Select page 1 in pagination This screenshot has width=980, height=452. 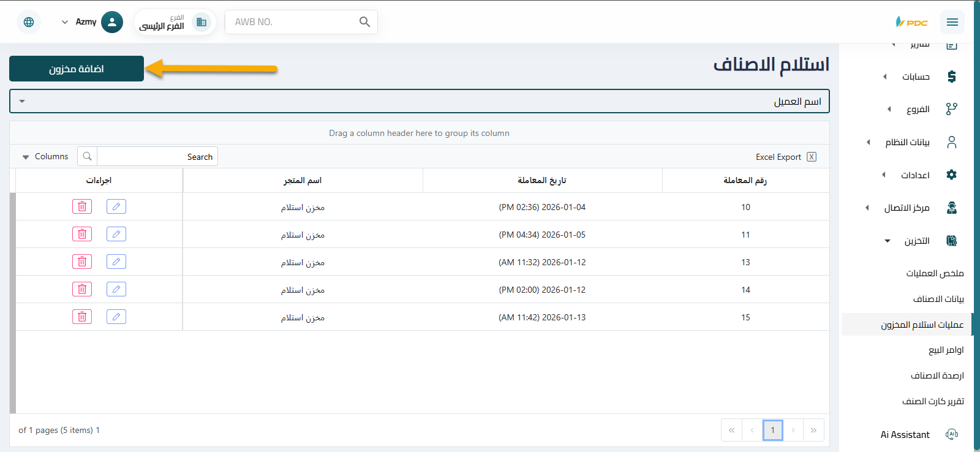[772, 430]
